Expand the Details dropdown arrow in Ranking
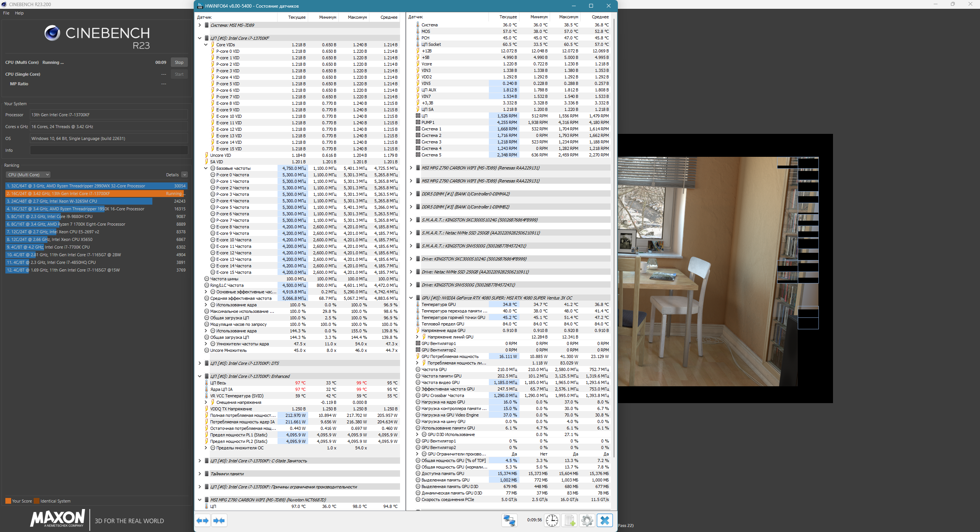The width and height of the screenshot is (980, 532). pos(185,175)
